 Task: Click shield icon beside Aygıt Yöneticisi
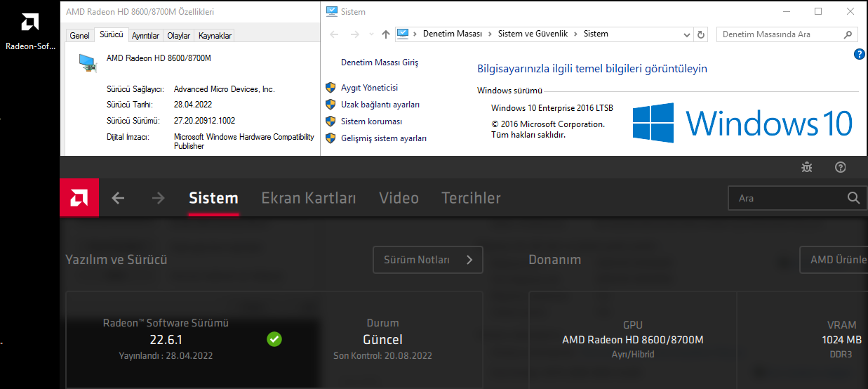[330, 88]
